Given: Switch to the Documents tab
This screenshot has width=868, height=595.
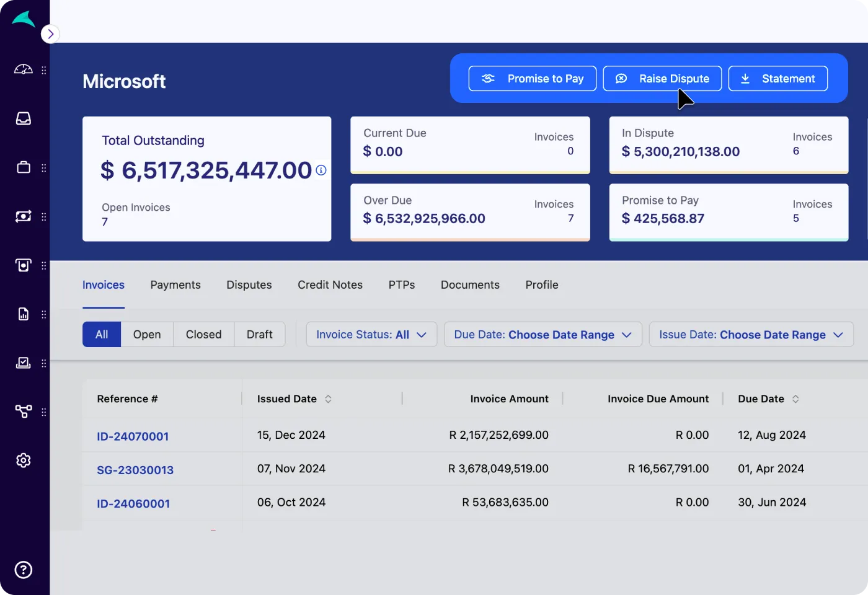Looking at the screenshot, I should [x=470, y=285].
